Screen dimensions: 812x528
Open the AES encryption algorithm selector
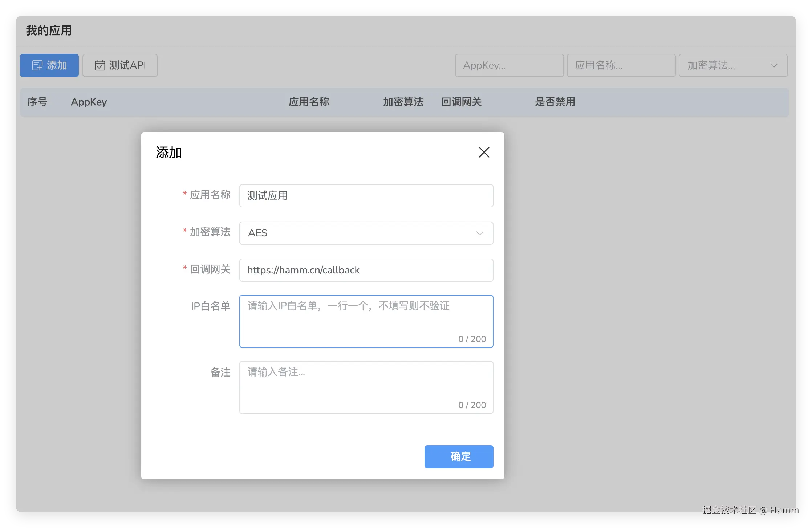point(366,233)
